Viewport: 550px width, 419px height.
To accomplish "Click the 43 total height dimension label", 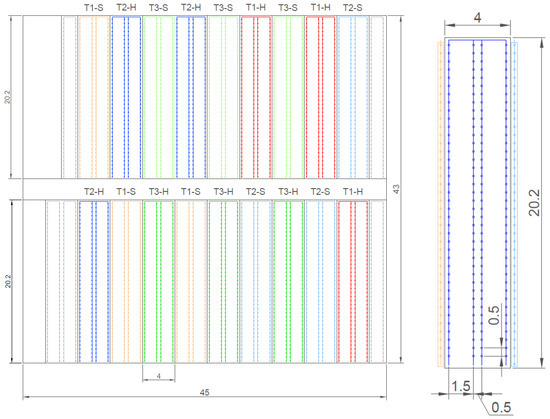I will [x=396, y=189].
